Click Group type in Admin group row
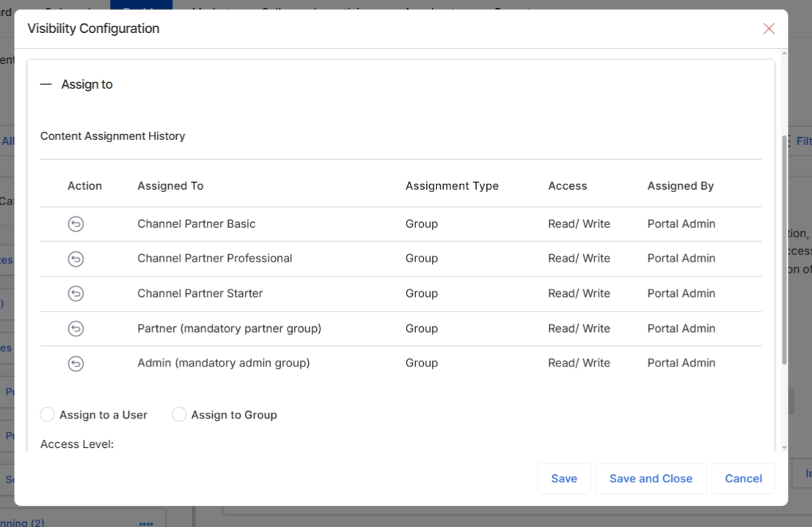 coord(422,363)
